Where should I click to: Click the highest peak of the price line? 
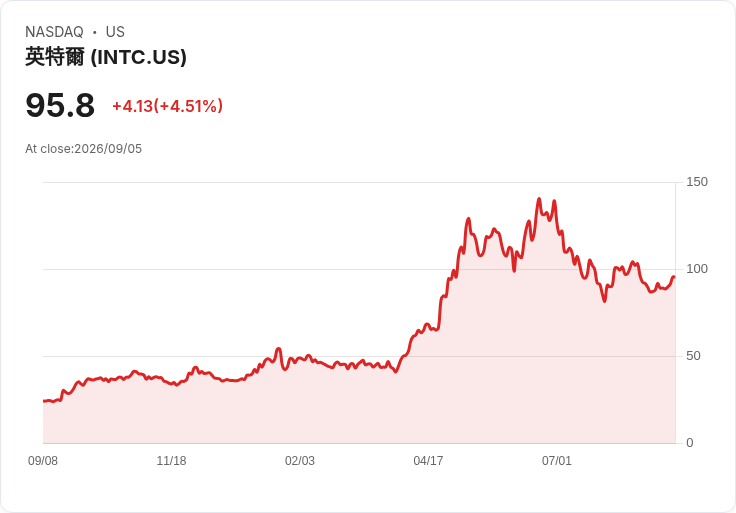tap(539, 199)
